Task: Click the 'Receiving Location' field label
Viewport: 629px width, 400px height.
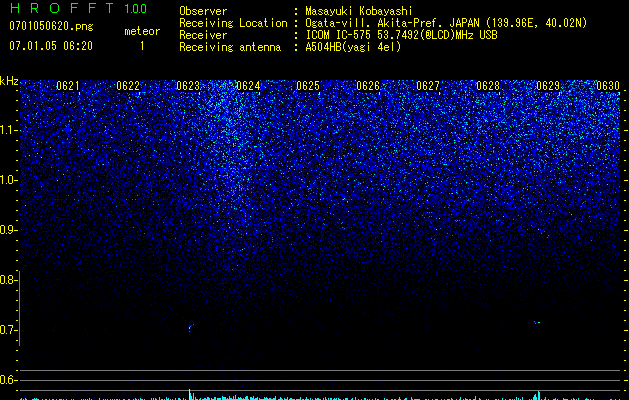Action: point(233,23)
